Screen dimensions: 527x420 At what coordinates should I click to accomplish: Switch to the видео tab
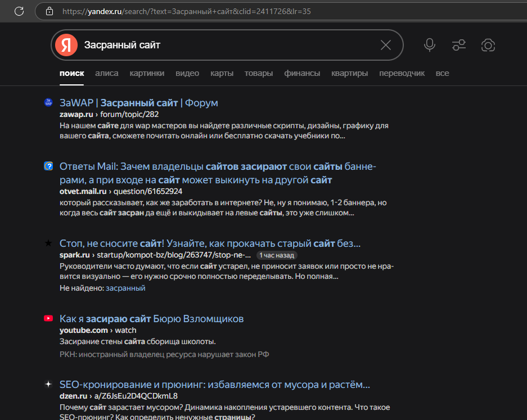[x=187, y=73]
